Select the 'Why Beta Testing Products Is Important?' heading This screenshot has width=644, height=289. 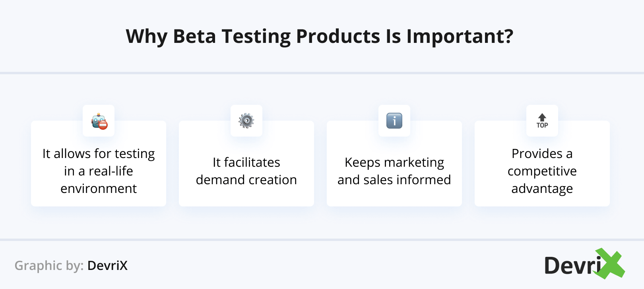pos(320,36)
